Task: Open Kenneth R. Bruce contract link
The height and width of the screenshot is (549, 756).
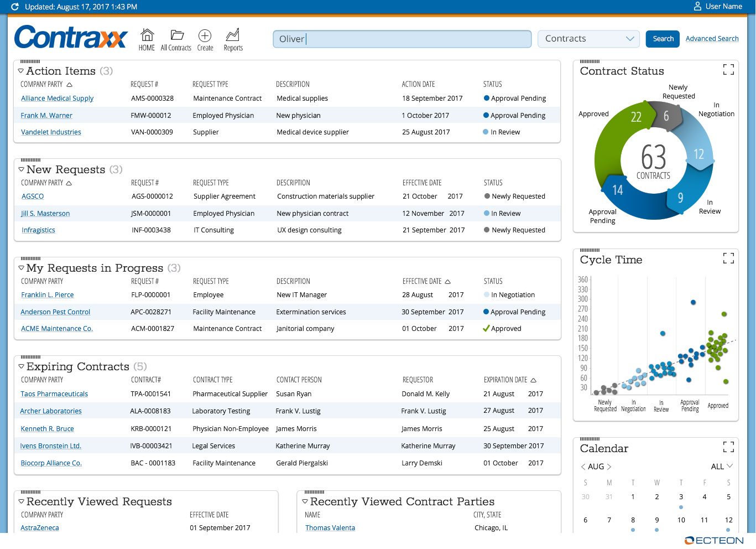Action: pyautogui.click(x=47, y=429)
